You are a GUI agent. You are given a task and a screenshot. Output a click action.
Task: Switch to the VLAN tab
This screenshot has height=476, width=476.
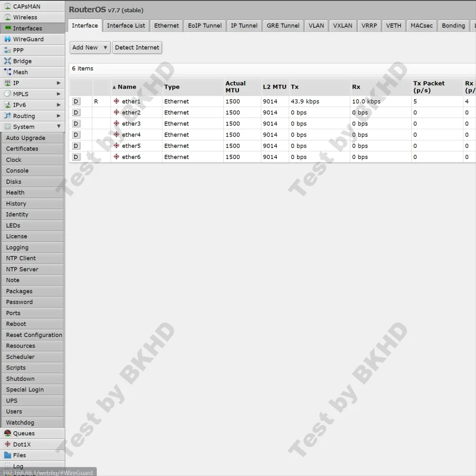[x=317, y=26]
